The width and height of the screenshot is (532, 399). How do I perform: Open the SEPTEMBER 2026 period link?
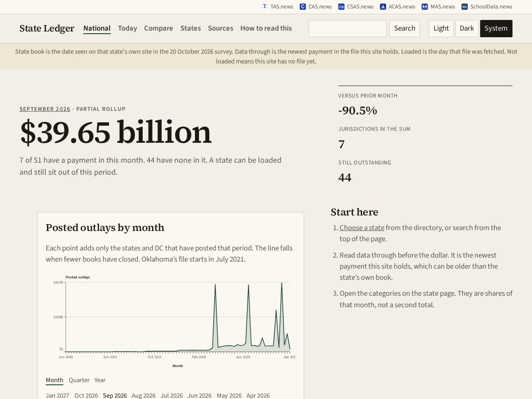pos(45,109)
